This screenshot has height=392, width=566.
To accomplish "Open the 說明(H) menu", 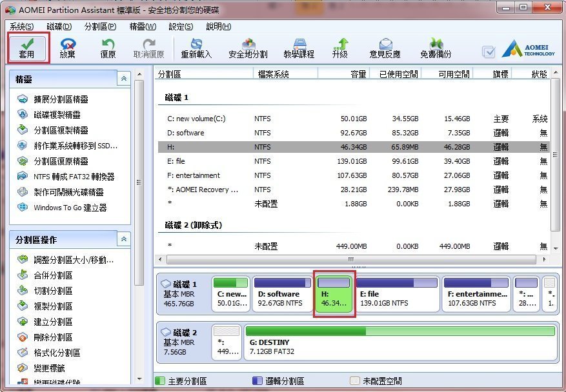I will 218,26.
